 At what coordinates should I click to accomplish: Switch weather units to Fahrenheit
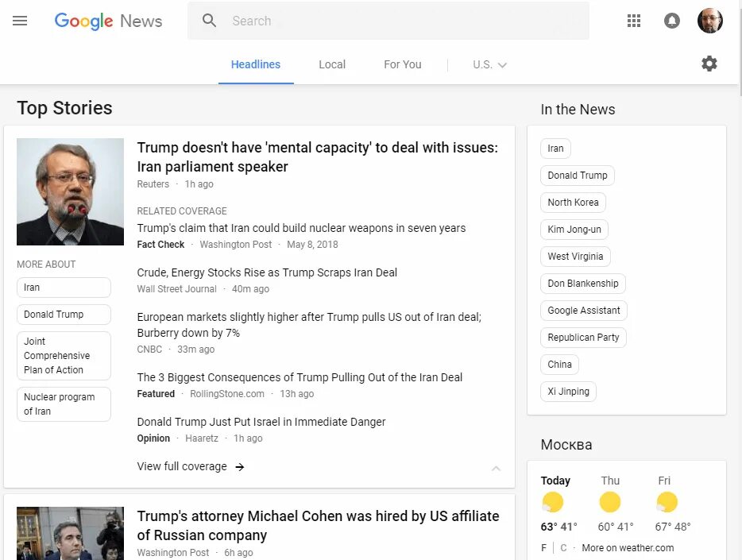(543, 548)
